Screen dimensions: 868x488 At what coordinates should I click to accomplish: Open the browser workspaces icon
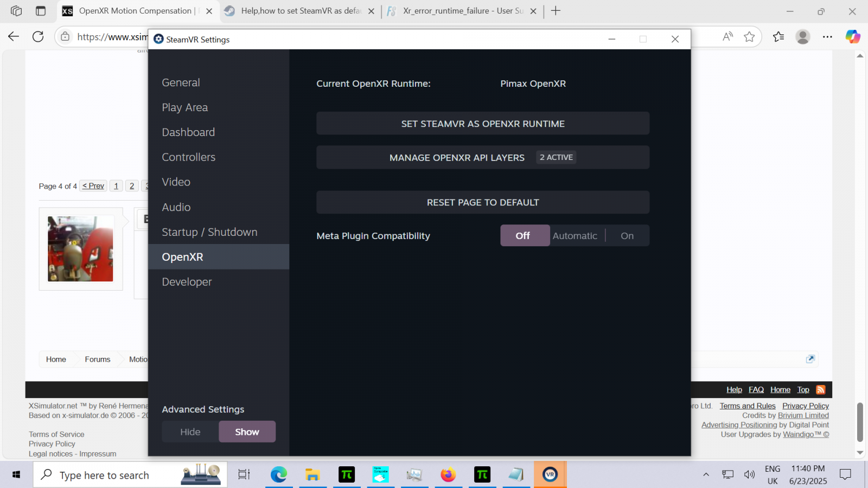[16, 11]
